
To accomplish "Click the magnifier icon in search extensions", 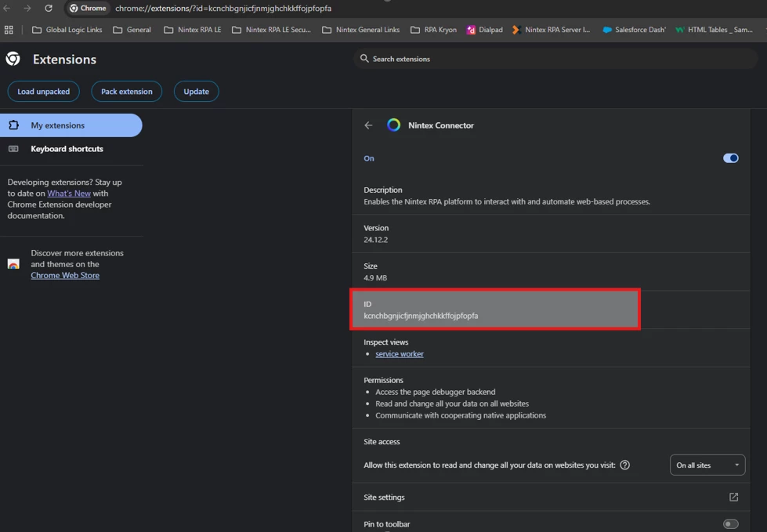I will pos(364,59).
